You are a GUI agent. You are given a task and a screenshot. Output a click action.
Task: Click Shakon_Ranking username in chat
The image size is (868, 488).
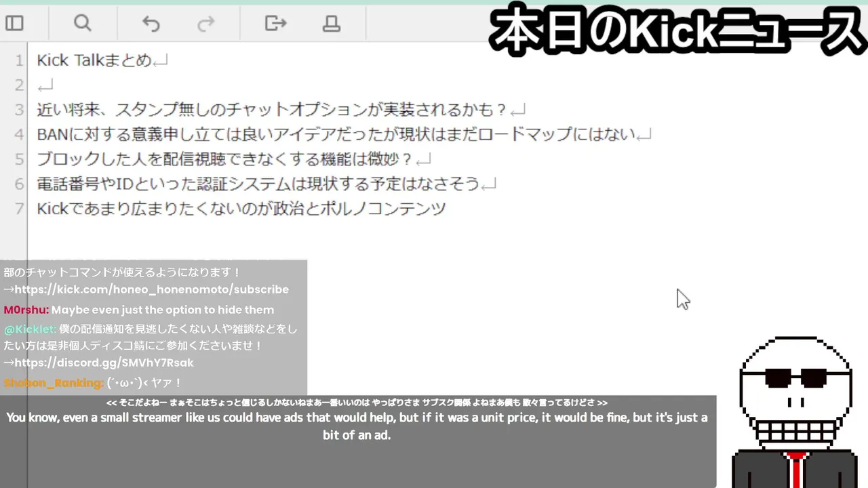click(54, 383)
